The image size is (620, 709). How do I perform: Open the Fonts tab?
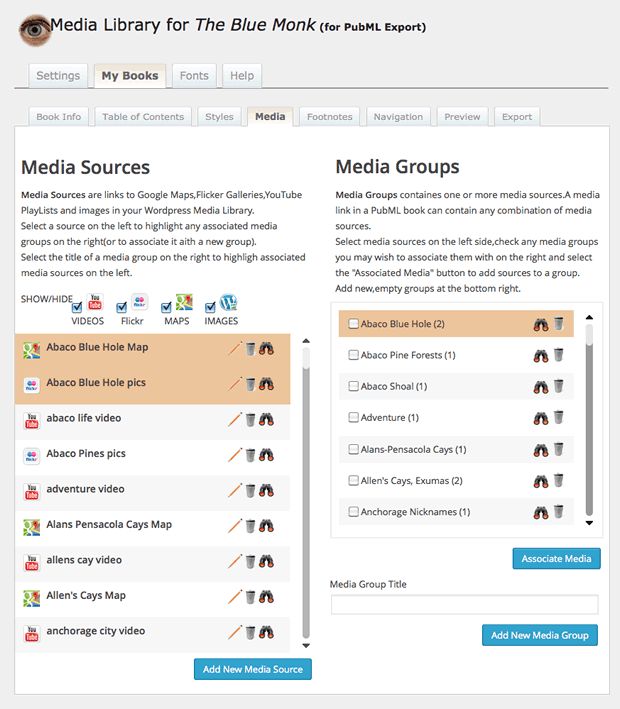(194, 76)
